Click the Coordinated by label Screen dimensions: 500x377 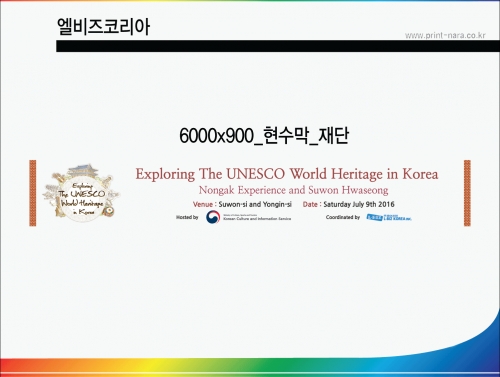coord(343,217)
